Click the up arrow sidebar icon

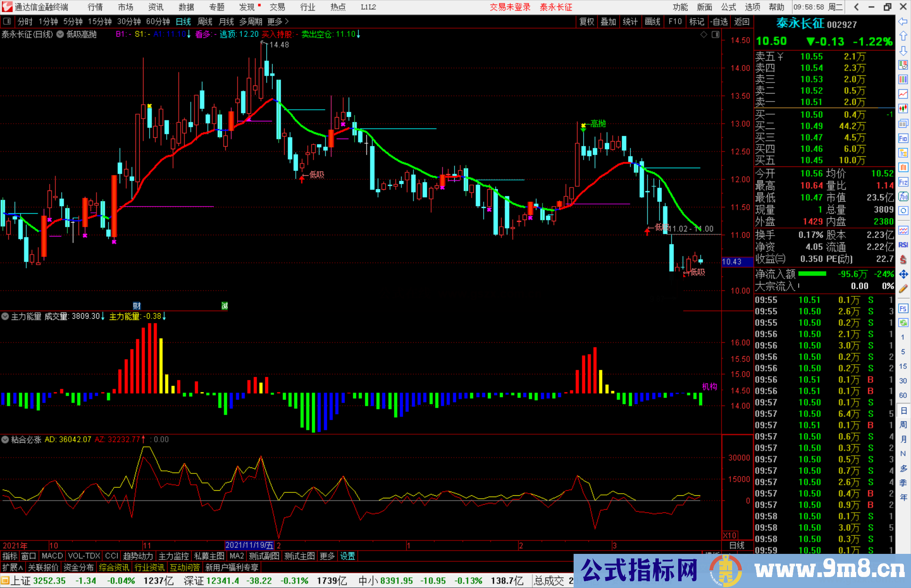click(x=903, y=36)
